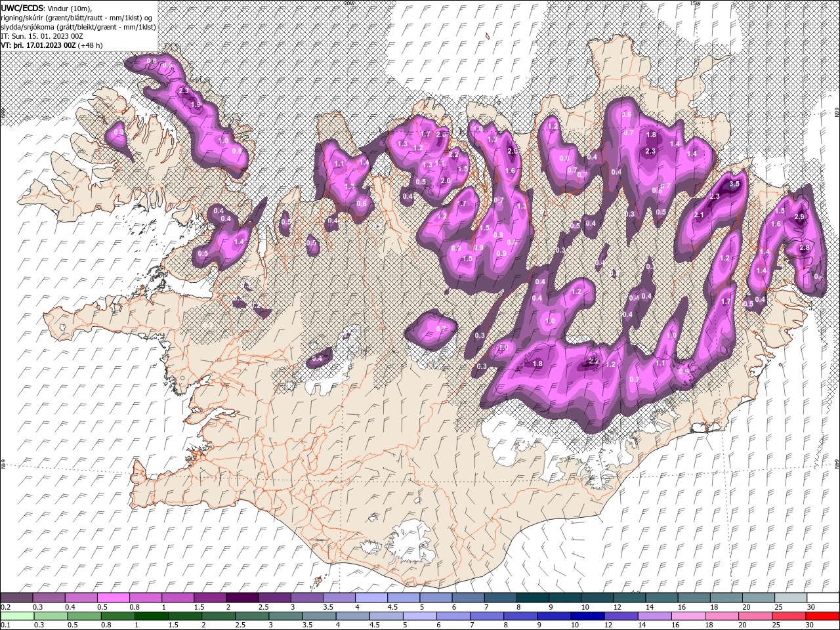Click the UWC/ECDS title text

(x=22, y=8)
